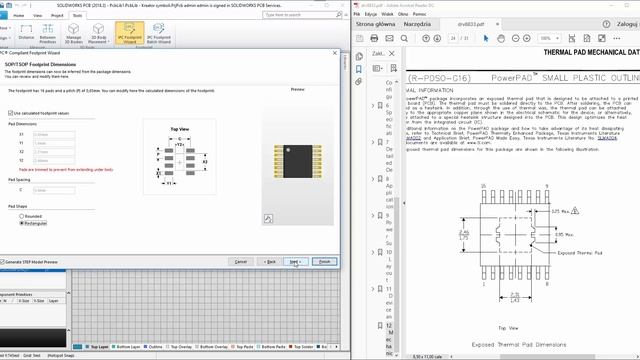Launch the IPC Footprint Batch Wizard
640x360 pixels.
[159, 33]
